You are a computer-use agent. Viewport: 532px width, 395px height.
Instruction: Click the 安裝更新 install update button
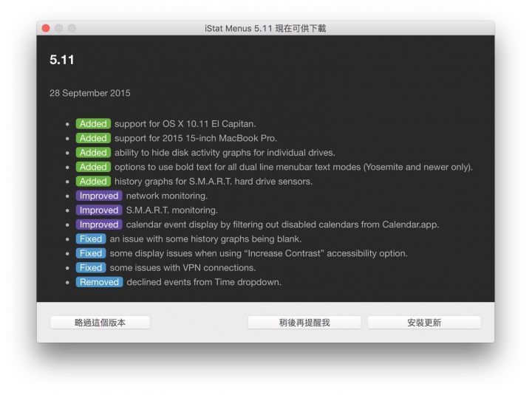coord(424,323)
